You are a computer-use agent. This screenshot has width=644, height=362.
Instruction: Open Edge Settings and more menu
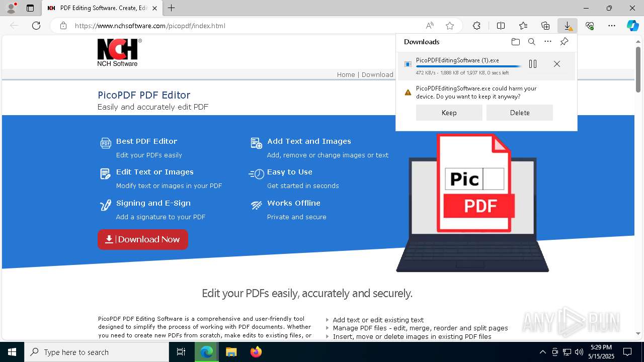point(612,26)
